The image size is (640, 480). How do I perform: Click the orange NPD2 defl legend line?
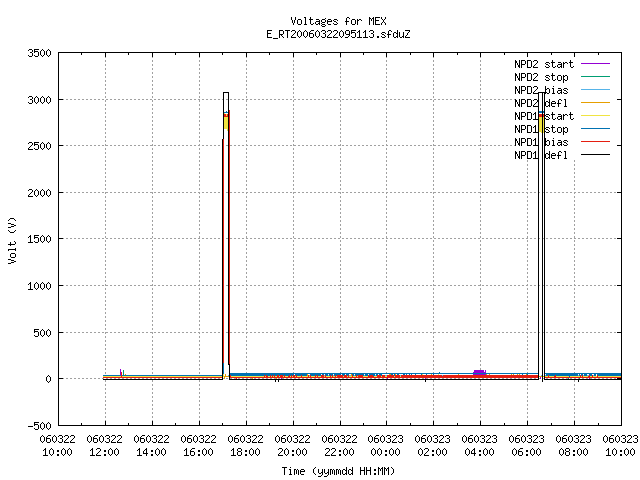595,103
